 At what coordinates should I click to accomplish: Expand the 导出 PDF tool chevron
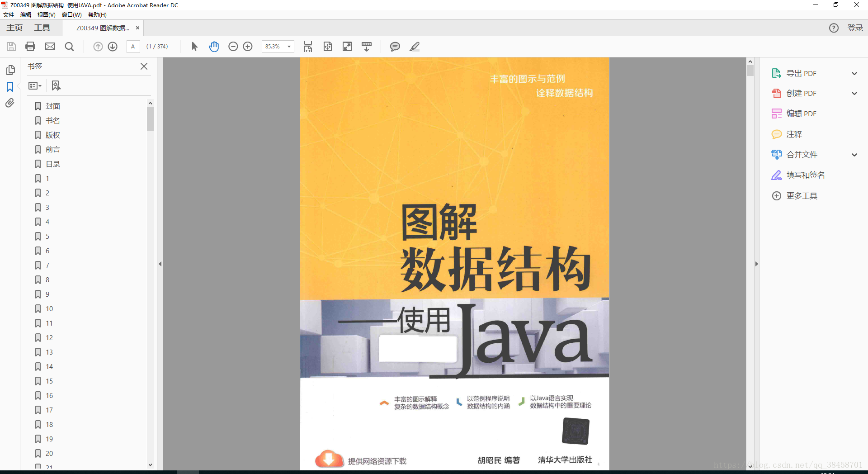tap(854, 73)
